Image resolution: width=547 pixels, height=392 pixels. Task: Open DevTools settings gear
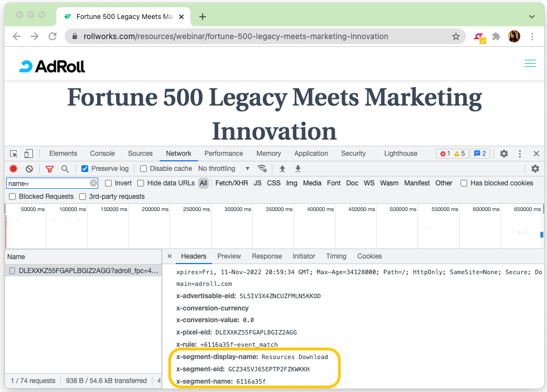click(x=503, y=154)
